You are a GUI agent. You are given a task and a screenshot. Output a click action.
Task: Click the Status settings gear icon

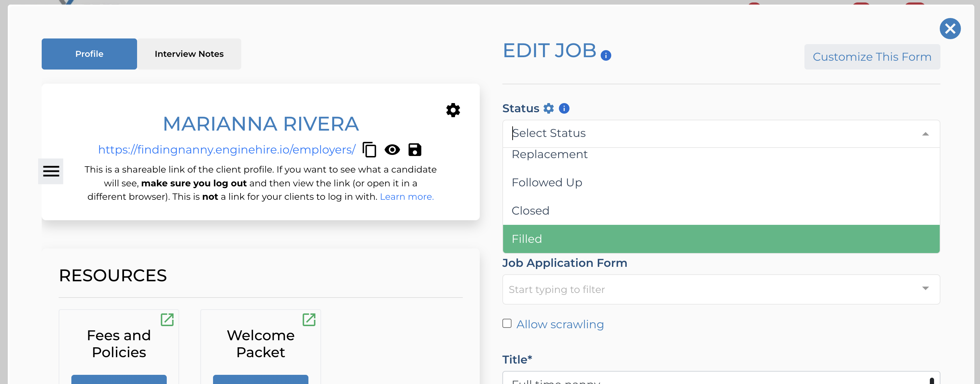pyautogui.click(x=548, y=108)
